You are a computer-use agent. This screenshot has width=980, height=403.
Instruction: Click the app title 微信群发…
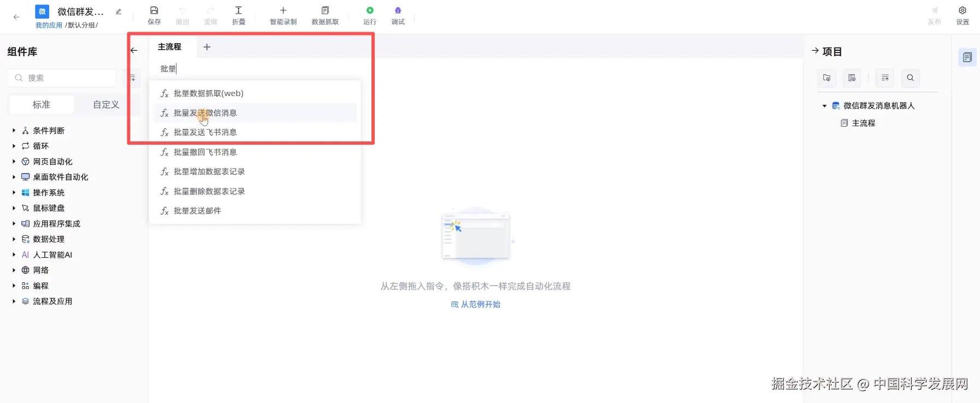point(80,11)
